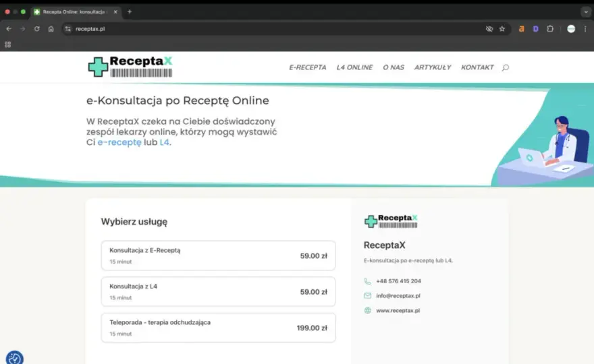This screenshot has height=364, width=594.
Task: Click the site search magnifier icon
Action: coord(506,67)
